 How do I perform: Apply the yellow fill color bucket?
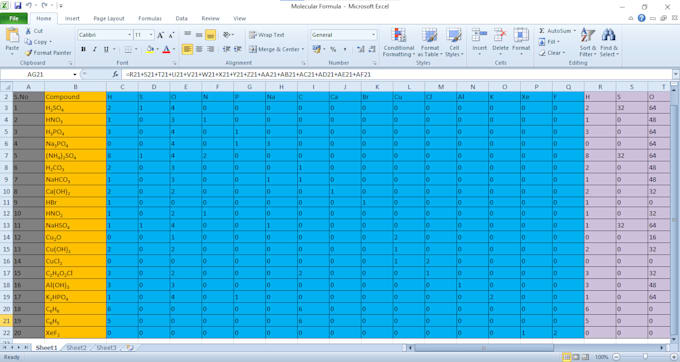tap(150, 49)
